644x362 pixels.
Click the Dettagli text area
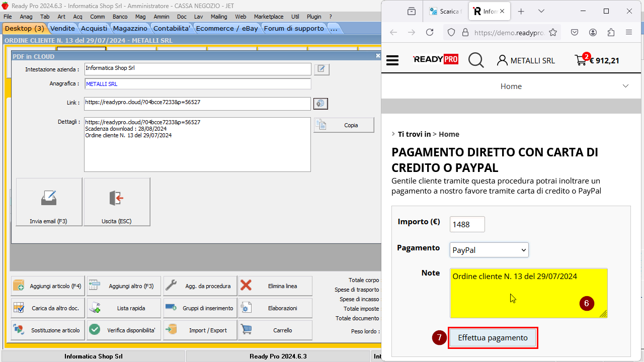coord(197,145)
